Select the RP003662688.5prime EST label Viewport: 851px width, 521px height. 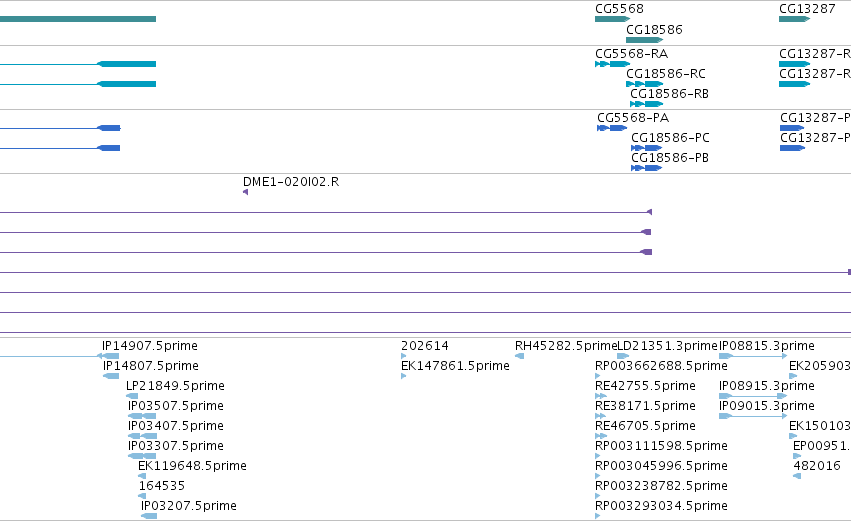(x=661, y=366)
